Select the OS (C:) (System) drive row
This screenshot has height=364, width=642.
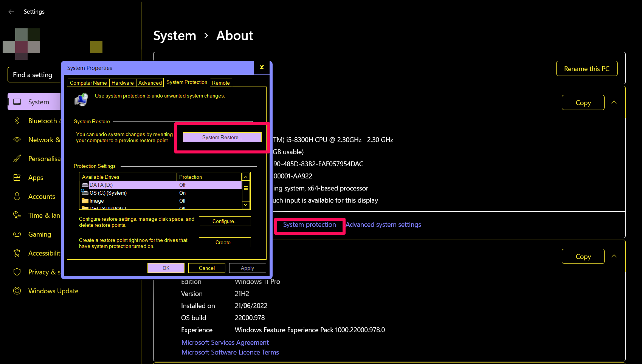(161, 193)
